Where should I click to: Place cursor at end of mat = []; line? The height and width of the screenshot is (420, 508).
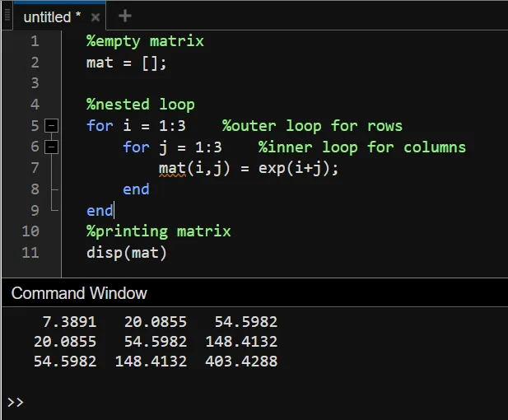[x=167, y=63]
